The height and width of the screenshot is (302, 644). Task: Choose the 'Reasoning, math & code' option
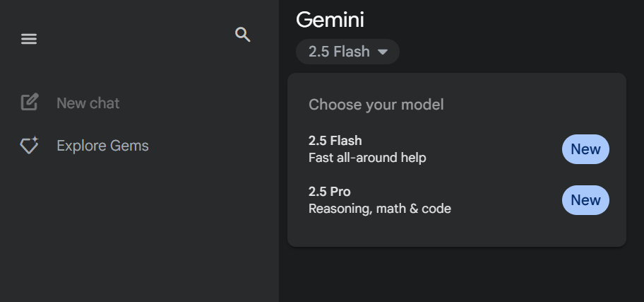point(379,209)
